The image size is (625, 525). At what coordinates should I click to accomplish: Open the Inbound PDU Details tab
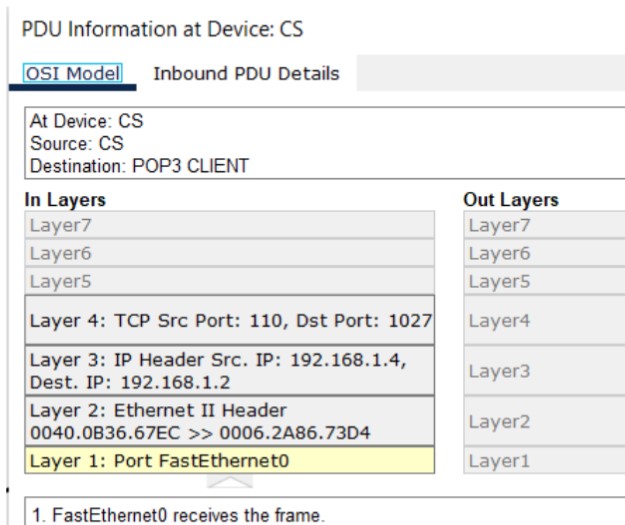246,73
